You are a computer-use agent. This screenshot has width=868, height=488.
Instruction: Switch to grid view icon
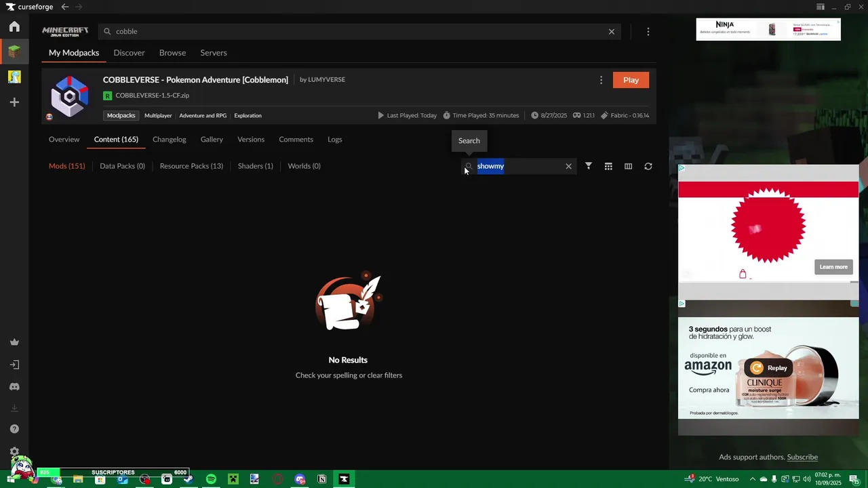click(608, 166)
